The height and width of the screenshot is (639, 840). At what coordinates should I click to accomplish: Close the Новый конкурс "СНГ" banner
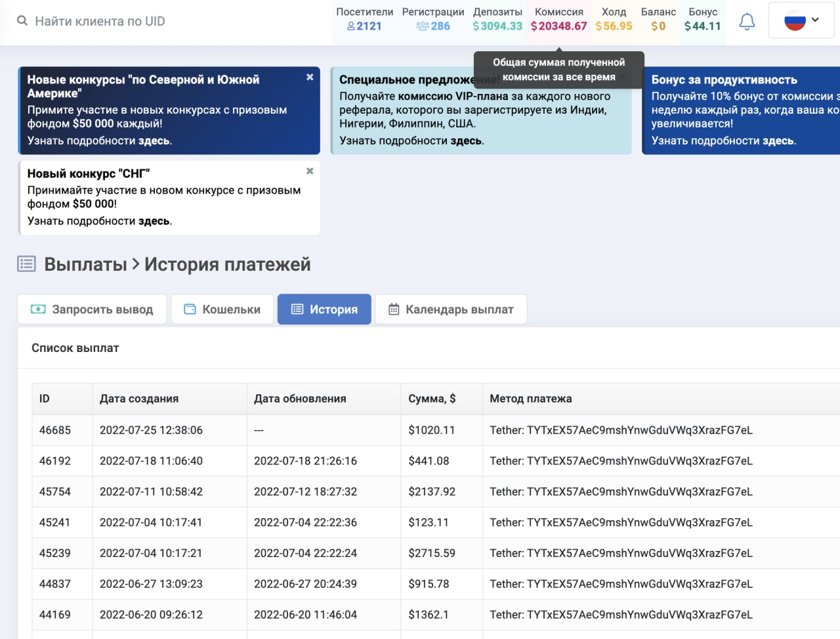pyautogui.click(x=310, y=171)
